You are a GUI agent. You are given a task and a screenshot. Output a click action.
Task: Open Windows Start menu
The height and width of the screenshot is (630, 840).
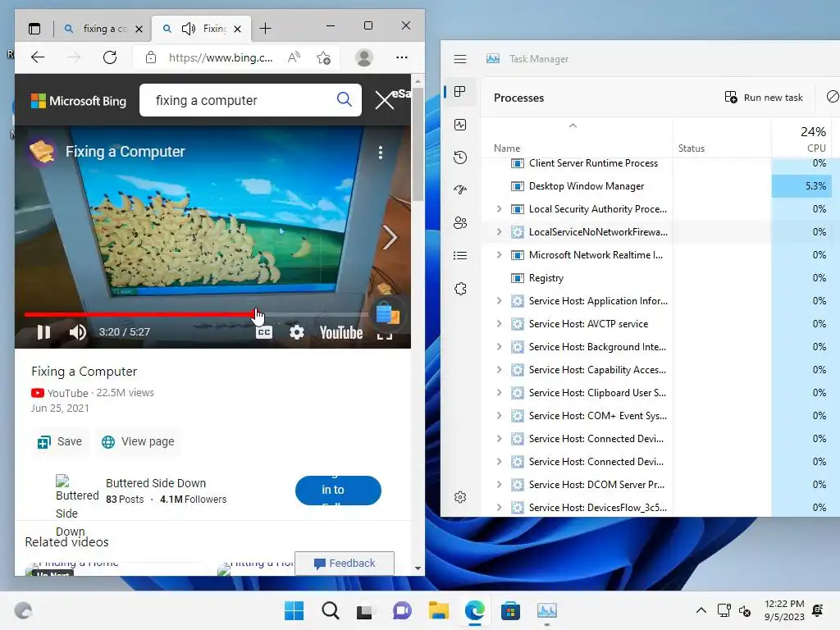coord(294,610)
